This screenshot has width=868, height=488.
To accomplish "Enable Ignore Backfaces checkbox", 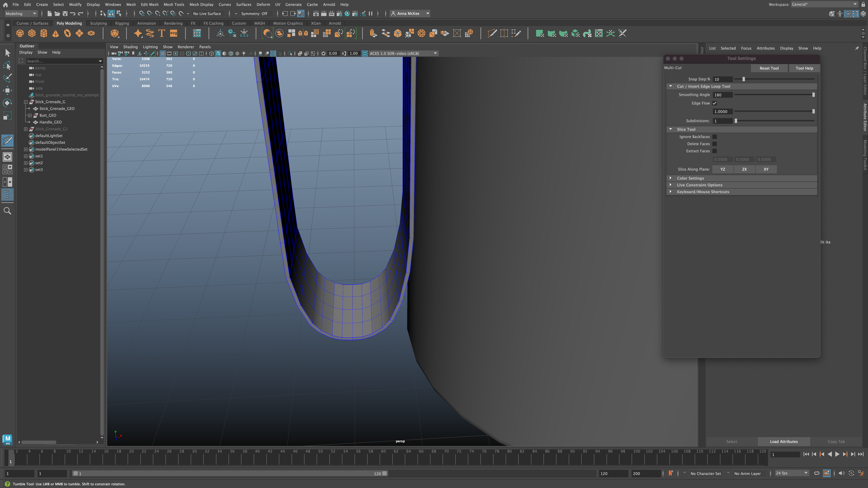I will (x=715, y=137).
